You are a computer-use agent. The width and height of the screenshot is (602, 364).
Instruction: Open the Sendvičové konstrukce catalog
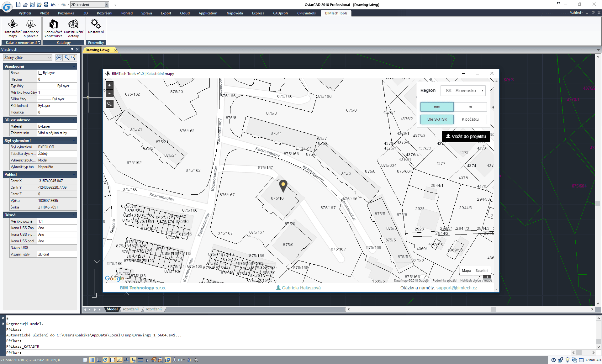click(53, 28)
